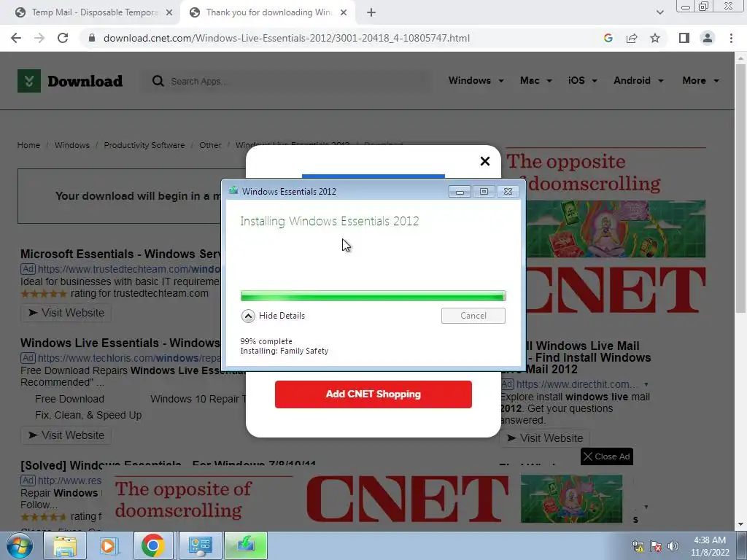Click the Add CNET Shopping button
The height and width of the screenshot is (560, 747).
[373, 394]
